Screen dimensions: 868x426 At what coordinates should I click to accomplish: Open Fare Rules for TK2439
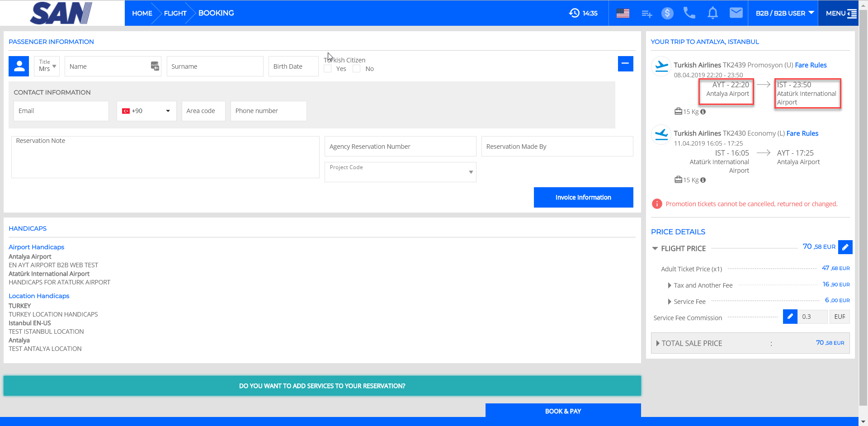(811, 65)
